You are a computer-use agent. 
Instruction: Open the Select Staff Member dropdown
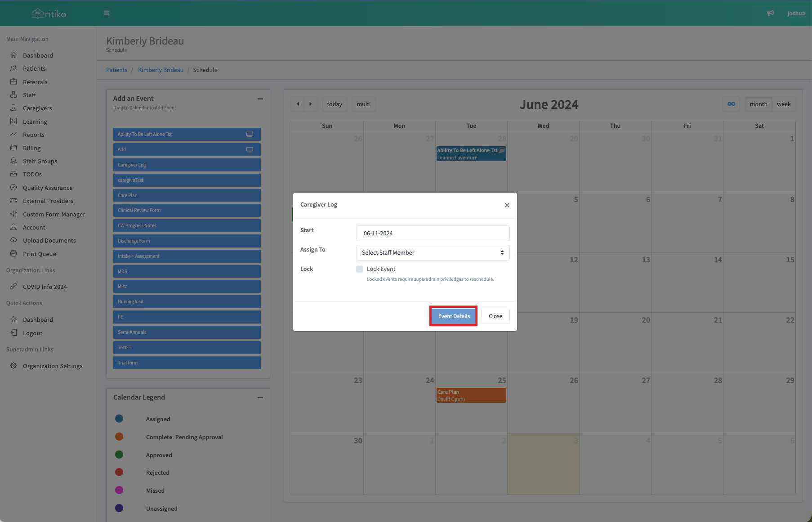(433, 252)
